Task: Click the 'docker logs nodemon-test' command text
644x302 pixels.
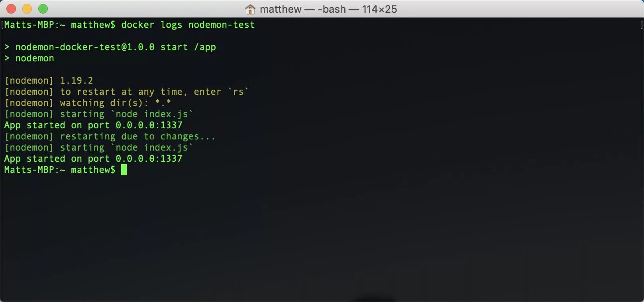Action: pyautogui.click(x=188, y=25)
